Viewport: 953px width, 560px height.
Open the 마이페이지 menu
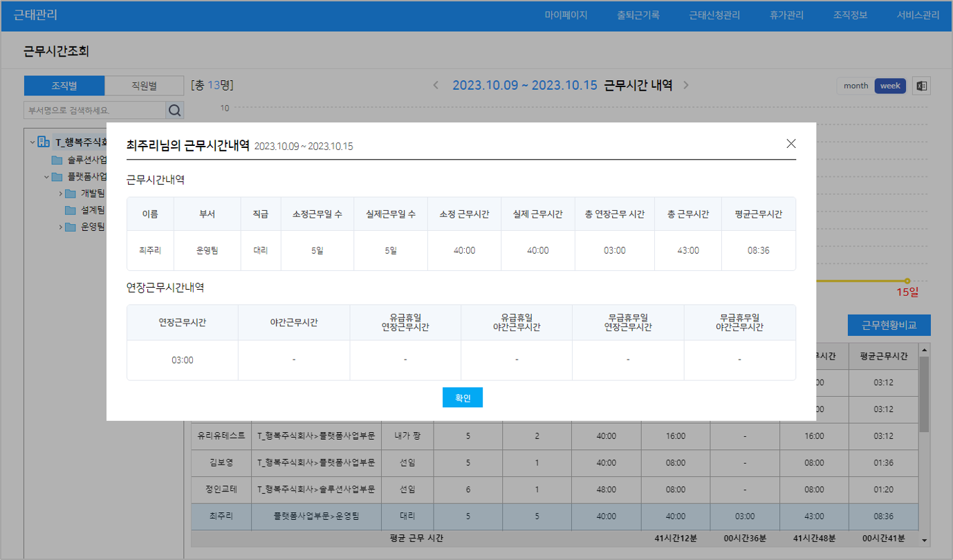[566, 15]
